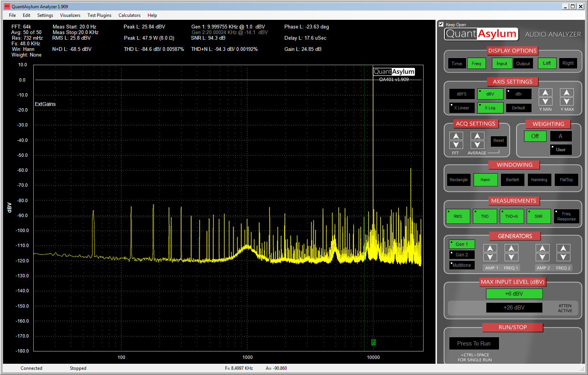Toggle generator Gen 1
The width and height of the screenshot is (588, 375).
(462, 244)
